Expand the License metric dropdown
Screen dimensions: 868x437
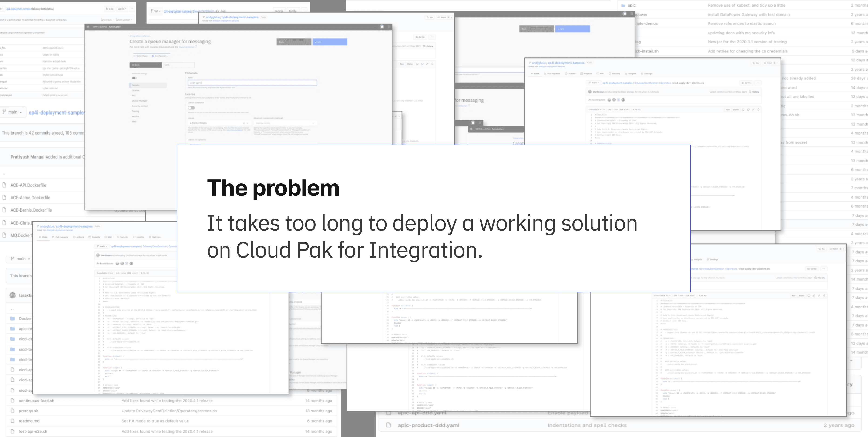(x=285, y=123)
